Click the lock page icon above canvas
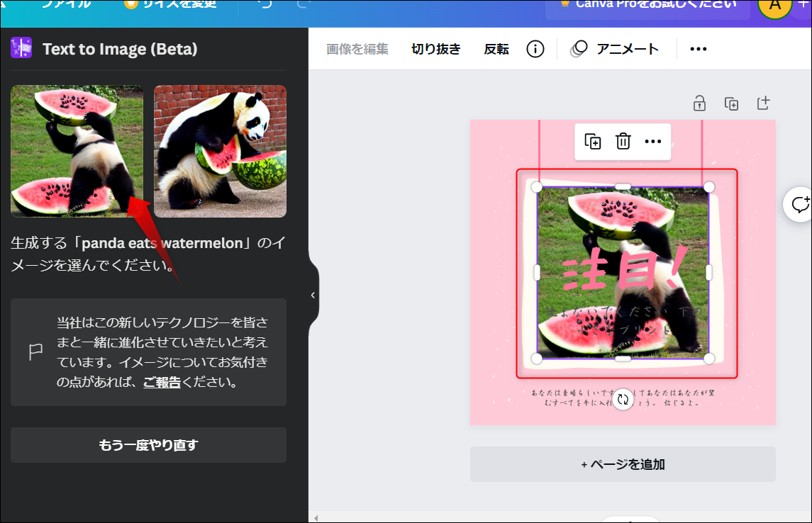 699,103
